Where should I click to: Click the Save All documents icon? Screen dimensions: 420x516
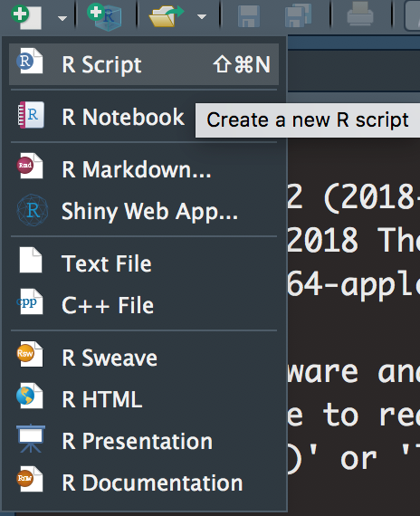pos(298,15)
